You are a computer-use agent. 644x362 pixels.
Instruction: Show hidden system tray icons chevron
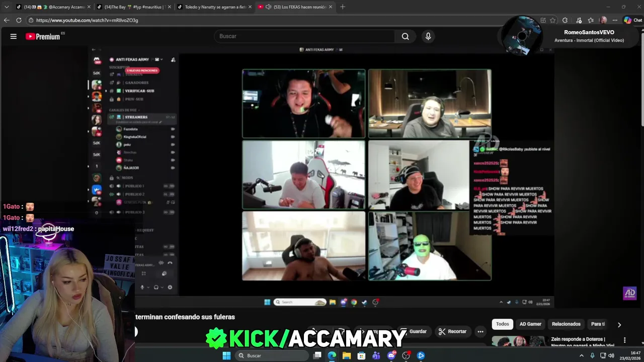(x=582, y=355)
